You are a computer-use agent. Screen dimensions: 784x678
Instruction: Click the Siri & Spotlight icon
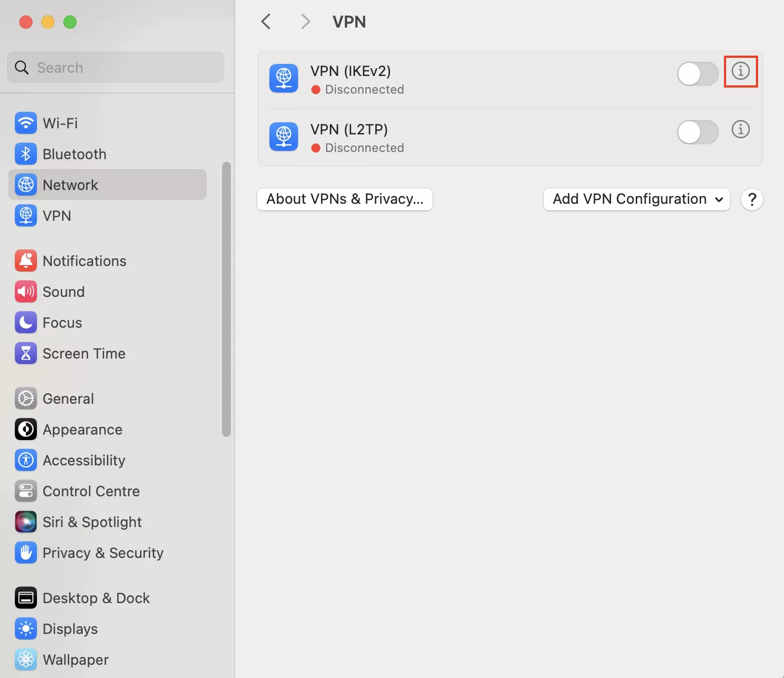pyautogui.click(x=26, y=522)
